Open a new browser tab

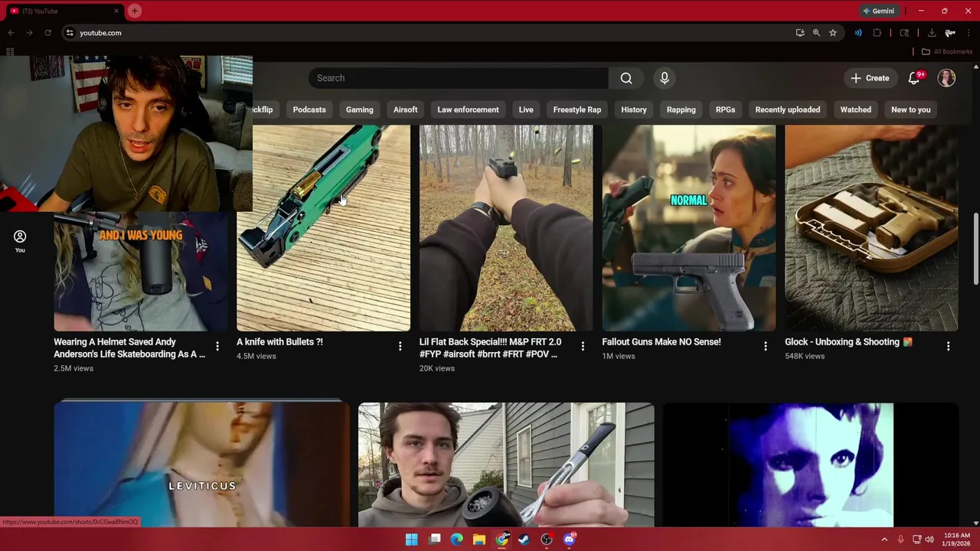[135, 11]
